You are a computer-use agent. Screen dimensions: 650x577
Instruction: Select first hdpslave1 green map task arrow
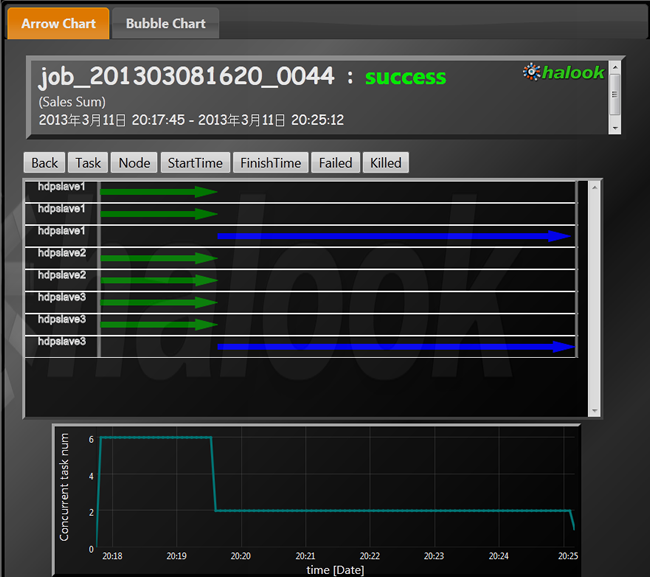(x=159, y=192)
